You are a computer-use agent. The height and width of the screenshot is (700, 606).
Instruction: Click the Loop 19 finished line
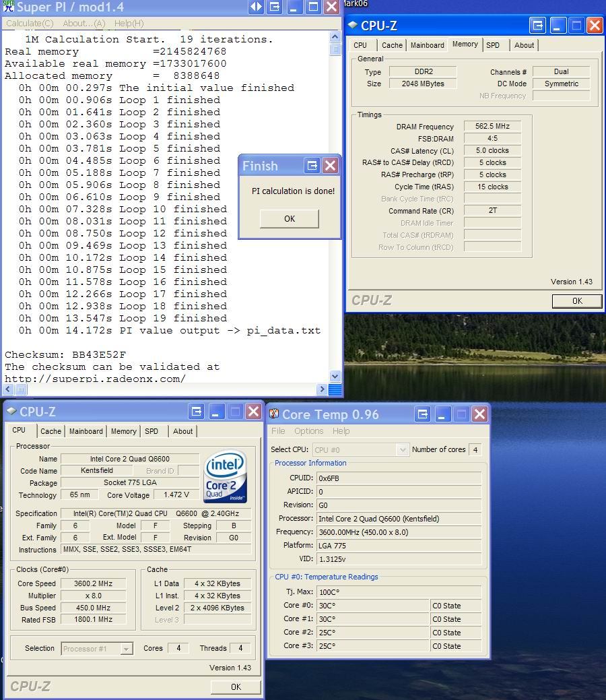(123, 318)
